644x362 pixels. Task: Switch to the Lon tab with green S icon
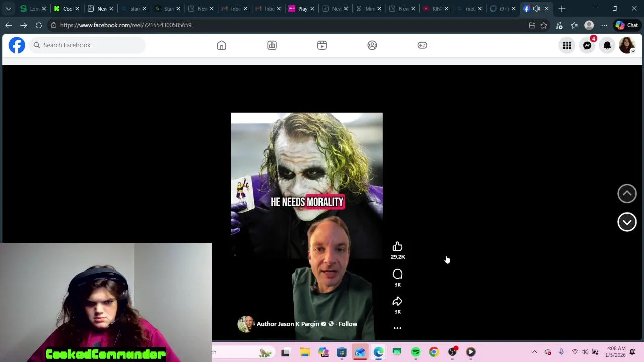click(x=33, y=9)
